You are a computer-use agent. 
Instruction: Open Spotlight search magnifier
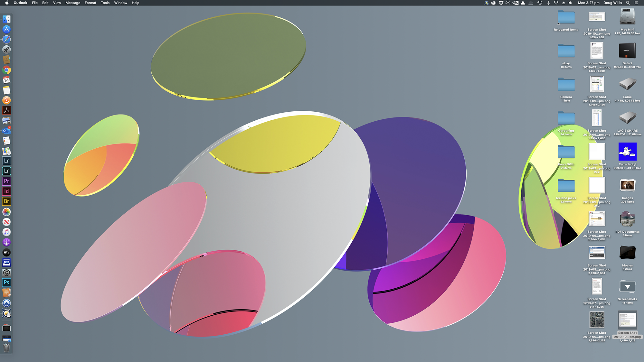628,3
